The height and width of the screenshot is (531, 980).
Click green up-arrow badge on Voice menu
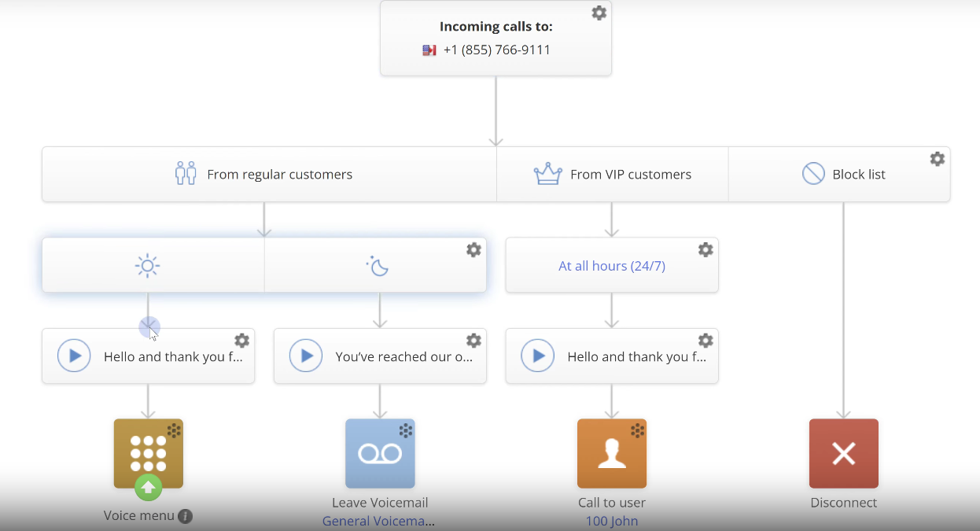(148, 488)
